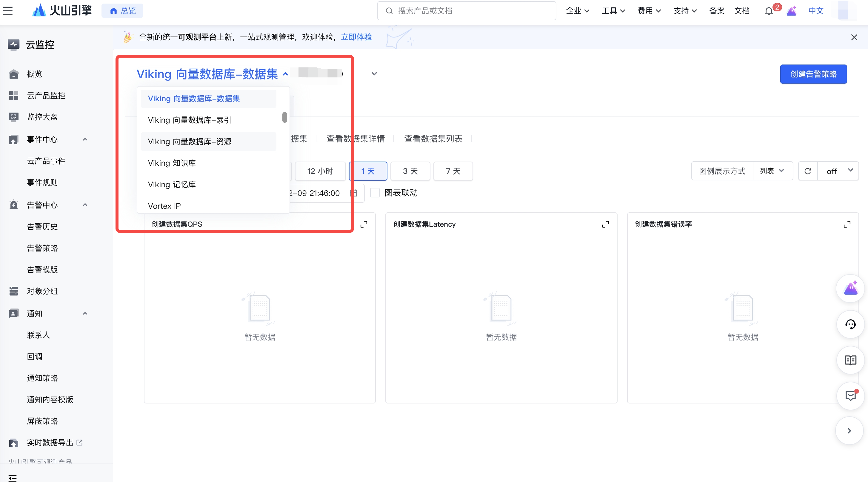Open the feedback message floating icon

pos(850,396)
